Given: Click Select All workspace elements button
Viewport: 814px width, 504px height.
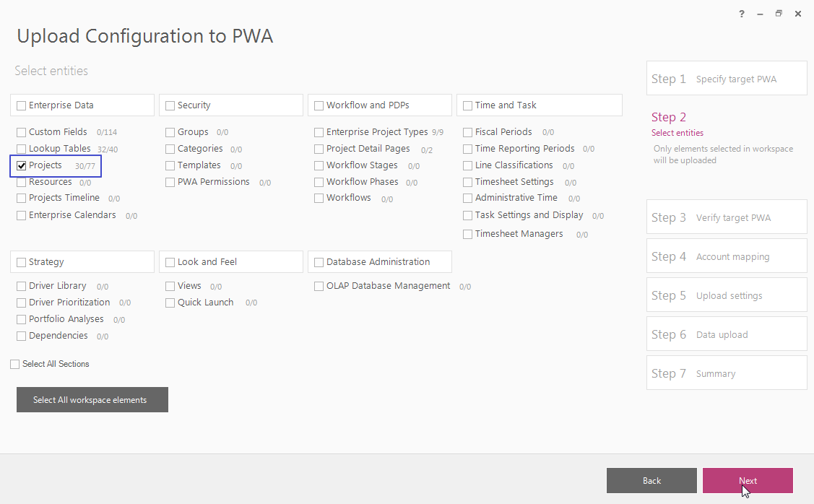Looking at the screenshot, I should tap(92, 400).
